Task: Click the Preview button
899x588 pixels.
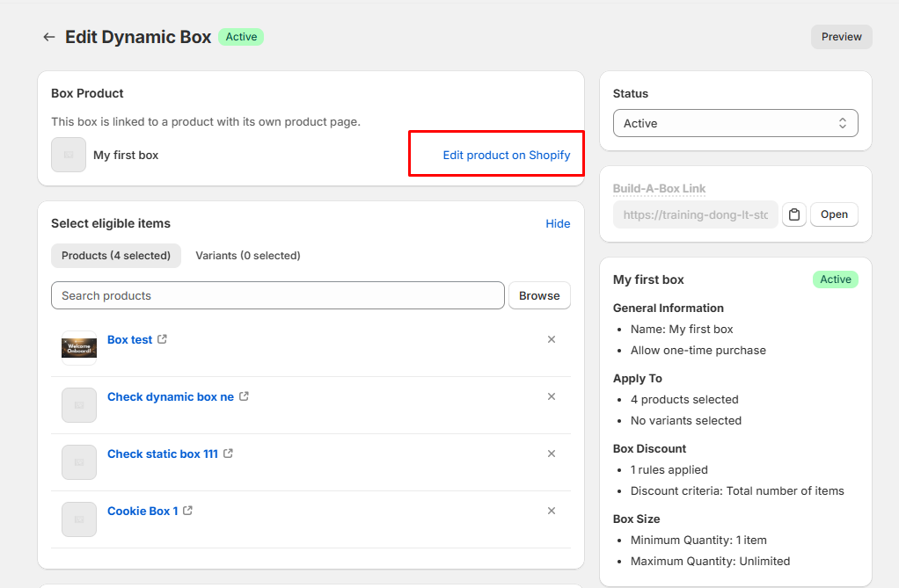Action: point(841,37)
